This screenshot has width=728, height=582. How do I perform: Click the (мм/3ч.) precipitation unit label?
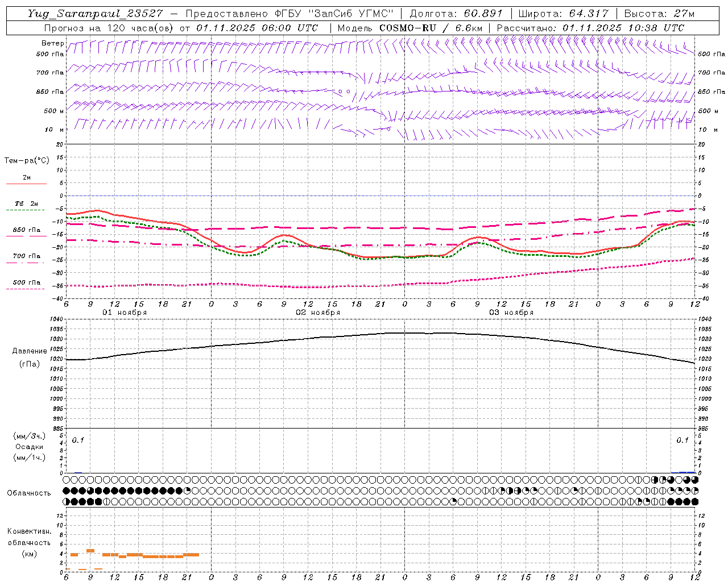pos(29,436)
